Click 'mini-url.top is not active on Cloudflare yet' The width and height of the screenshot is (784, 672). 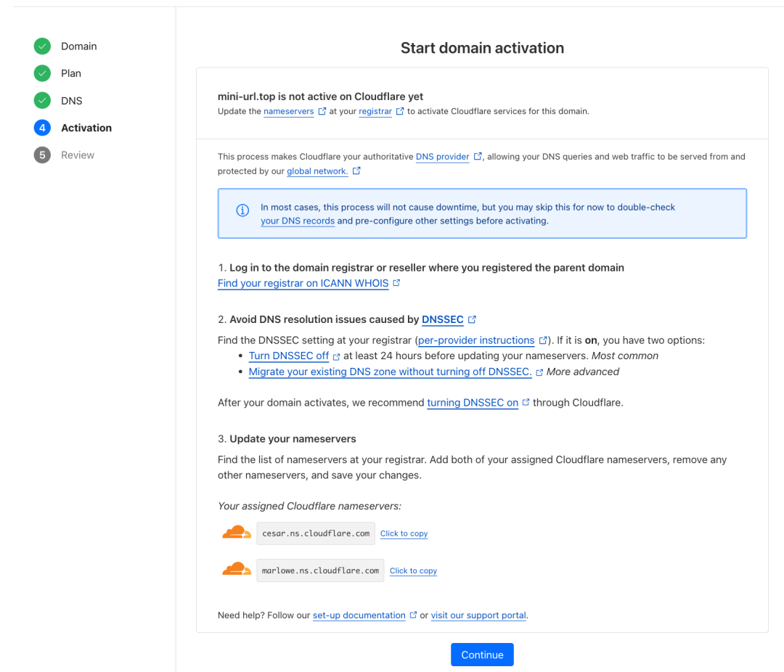click(320, 97)
